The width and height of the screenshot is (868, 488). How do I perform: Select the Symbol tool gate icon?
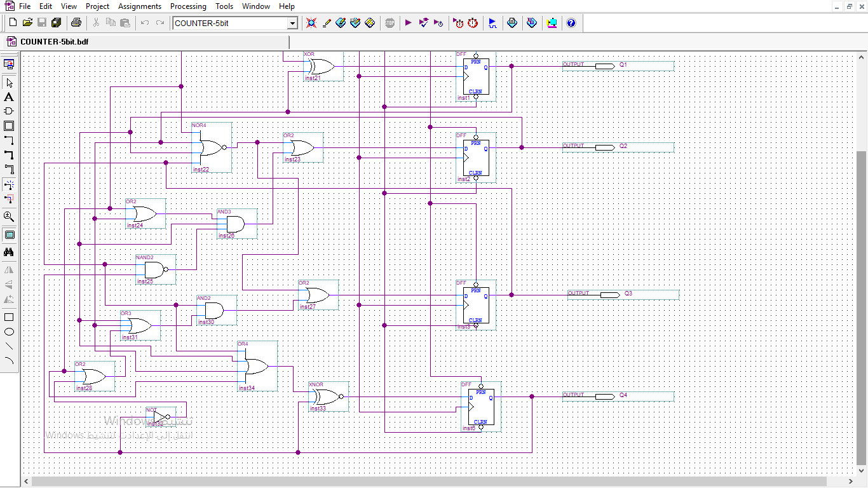9,111
